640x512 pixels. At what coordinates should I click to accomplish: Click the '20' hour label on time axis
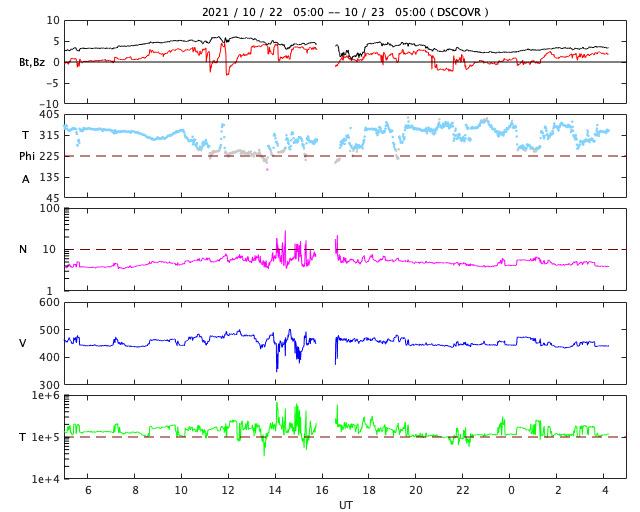click(x=416, y=490)
